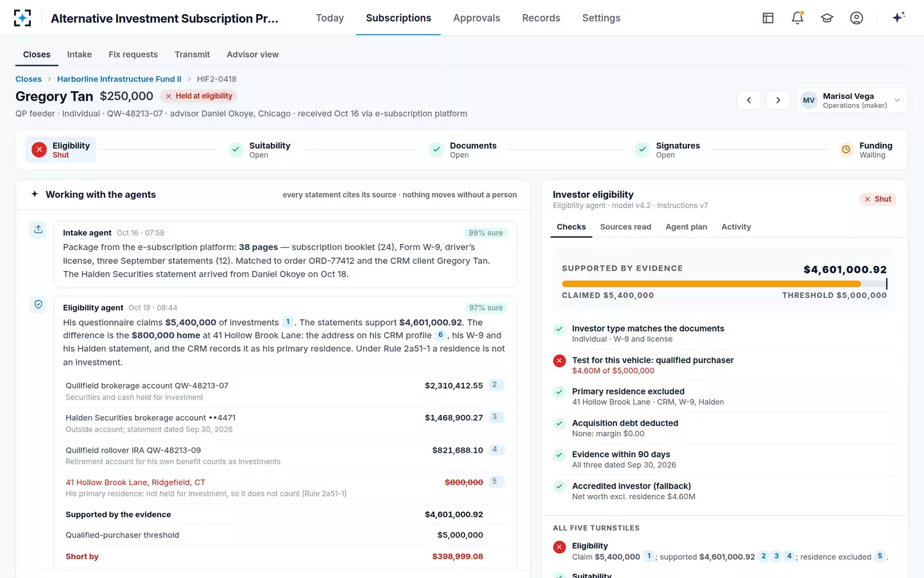The width and height of the screenshot is (924, 578).
Task: Select the Subscriptions nav tab
Action: (x=398, y=18)
